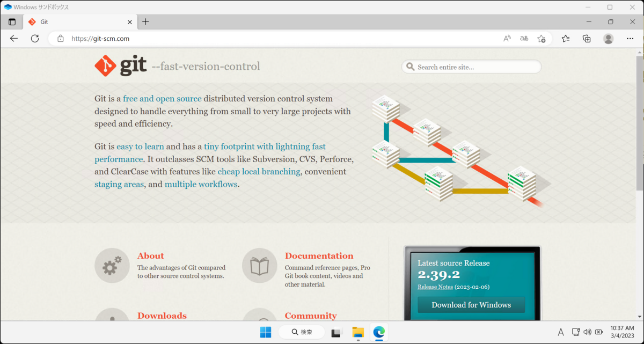Click the About gear icon

[x=112, y=266]
